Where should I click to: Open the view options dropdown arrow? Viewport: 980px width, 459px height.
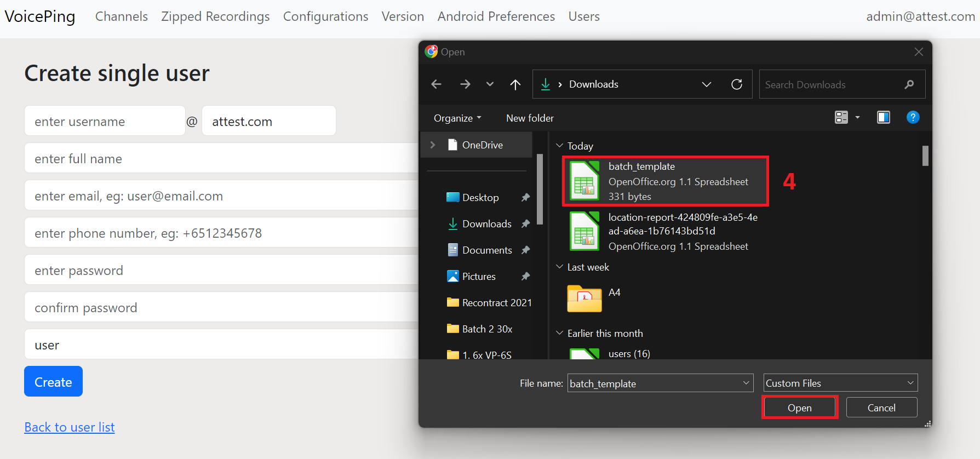[858, 117]
